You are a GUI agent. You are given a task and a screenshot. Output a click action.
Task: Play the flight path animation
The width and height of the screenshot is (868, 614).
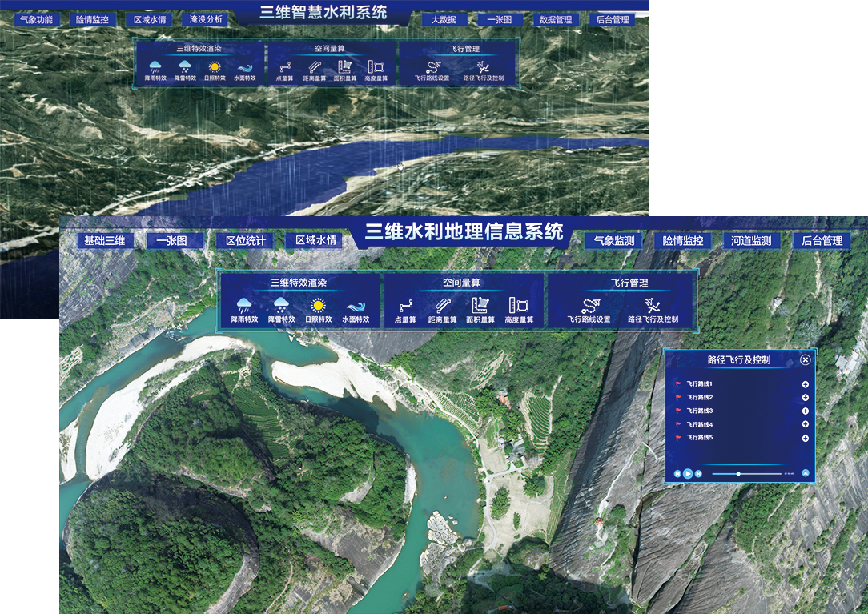(x=688, y=474)
